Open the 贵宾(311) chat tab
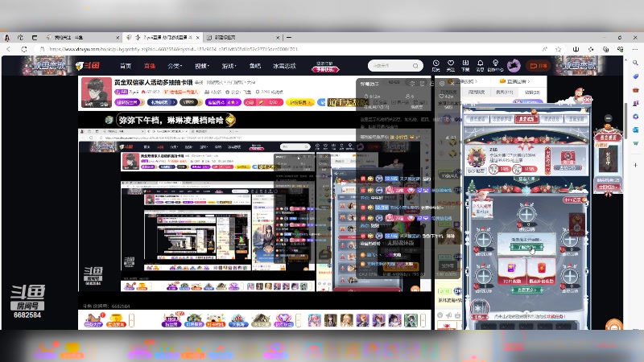This screenshot has height=362, width=644. [504, 93]
